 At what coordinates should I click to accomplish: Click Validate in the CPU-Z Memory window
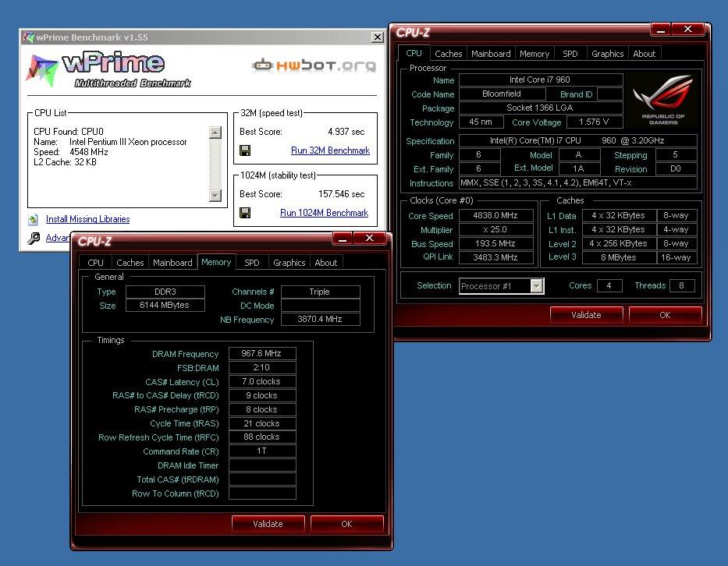(x=268, y=524)
